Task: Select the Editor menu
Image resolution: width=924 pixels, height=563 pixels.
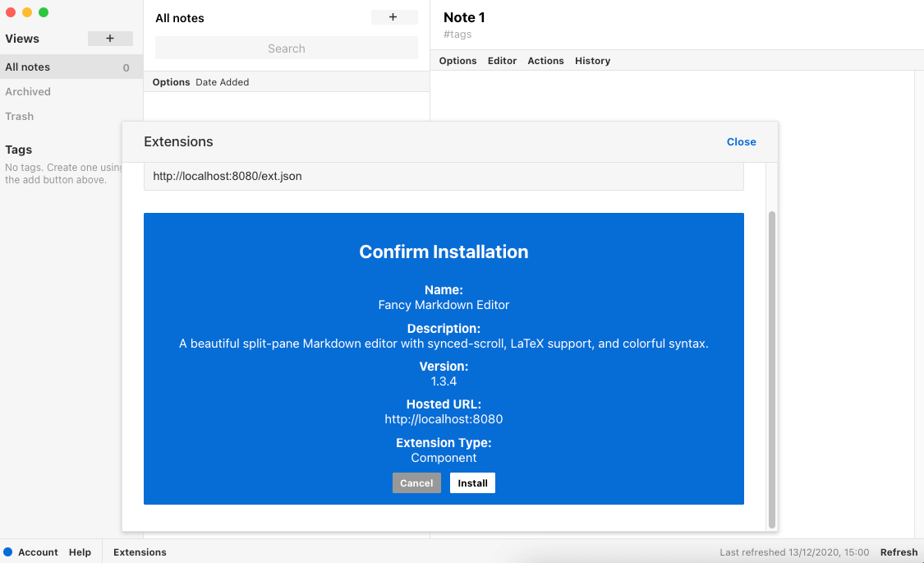Action: [x=502, y=60]
